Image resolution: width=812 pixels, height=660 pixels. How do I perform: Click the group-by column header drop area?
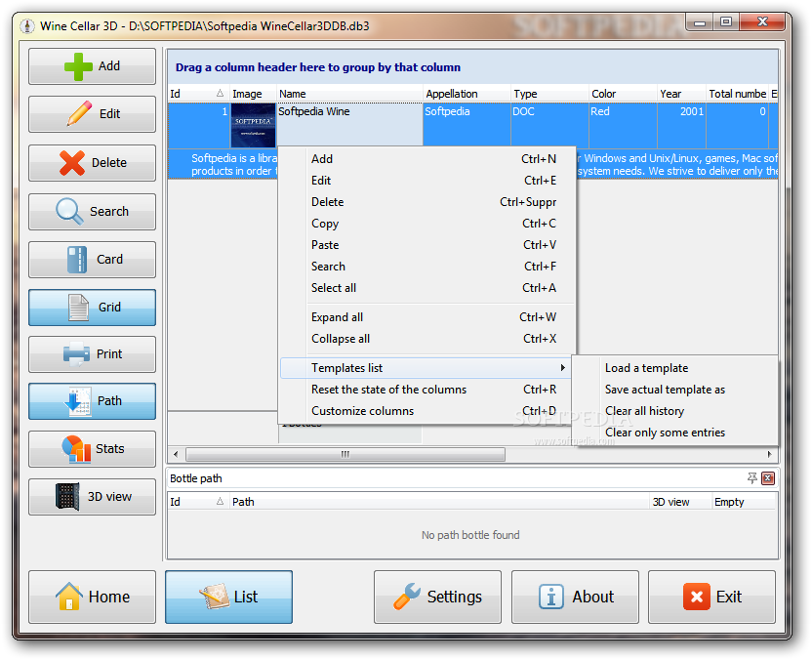pos(472,67)
